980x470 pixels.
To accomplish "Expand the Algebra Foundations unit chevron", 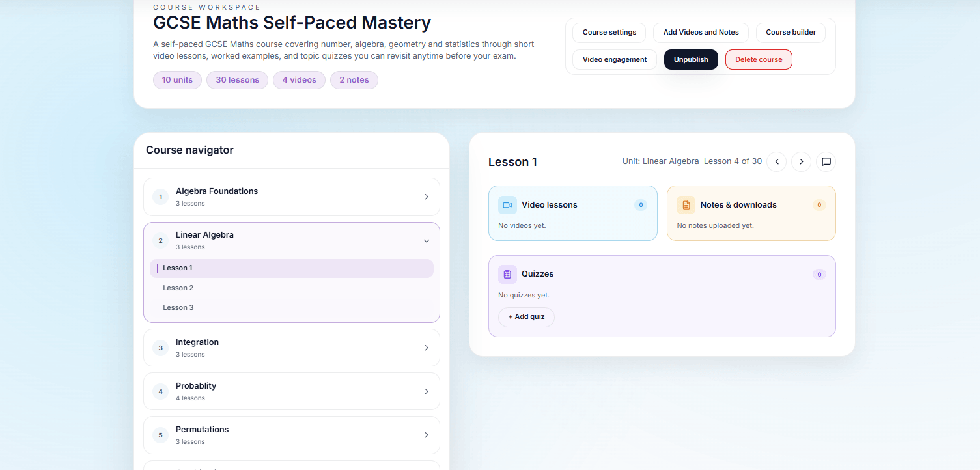I will [x=427, y=197].
